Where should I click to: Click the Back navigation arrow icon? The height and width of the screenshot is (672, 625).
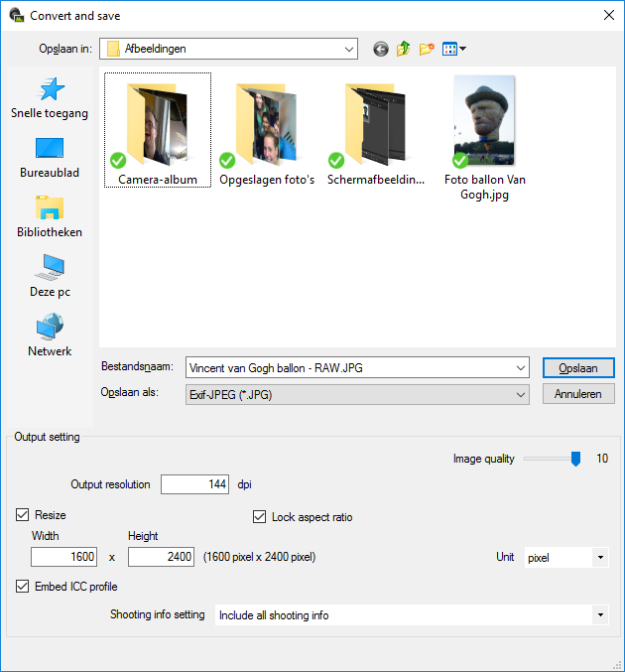[x=381, y=49]
